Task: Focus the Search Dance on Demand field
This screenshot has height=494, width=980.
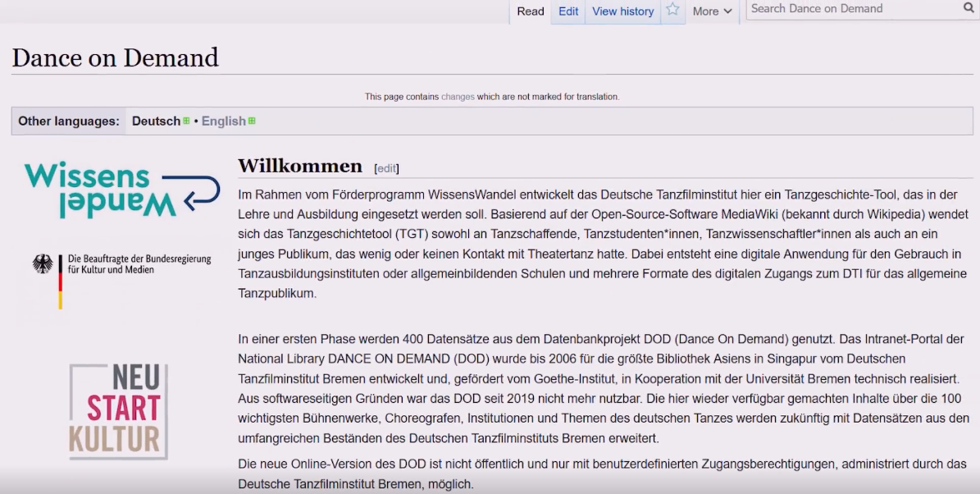Action: coord(853,9)
